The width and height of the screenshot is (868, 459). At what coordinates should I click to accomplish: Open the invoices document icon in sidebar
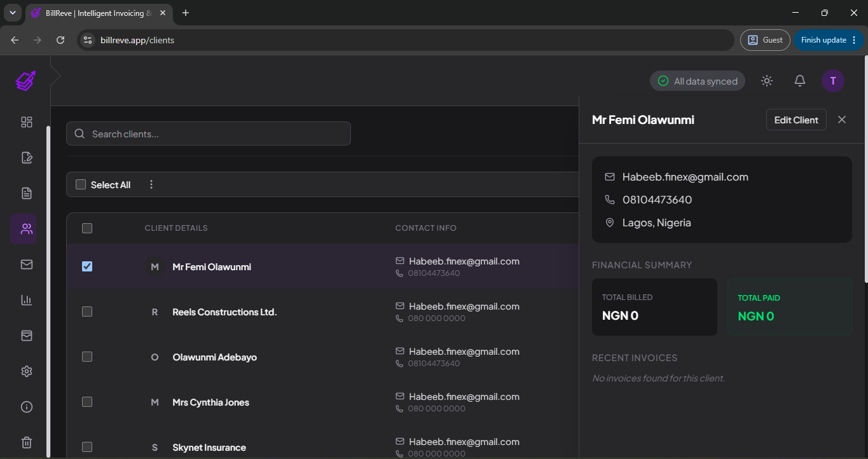click(27, 193)
